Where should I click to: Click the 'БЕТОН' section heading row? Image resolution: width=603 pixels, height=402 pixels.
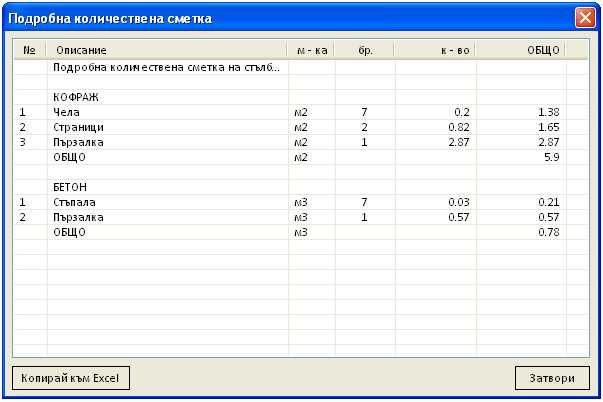[70, 187]
